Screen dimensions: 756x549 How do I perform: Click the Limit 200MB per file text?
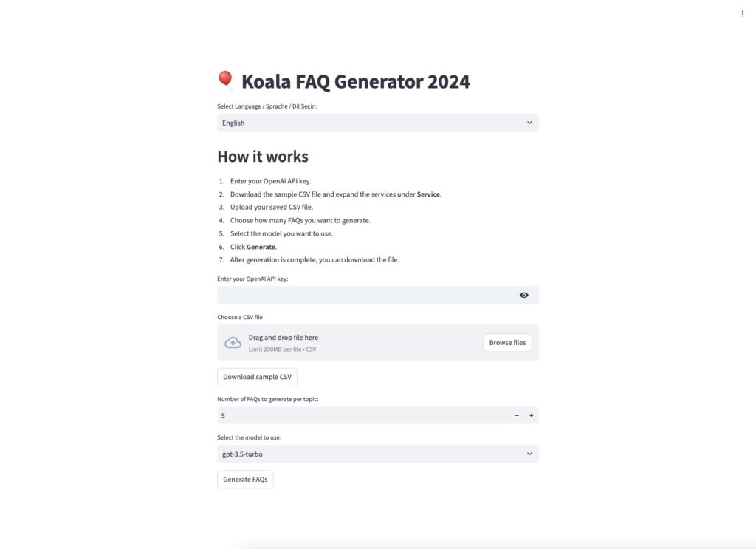coord(282,349)
